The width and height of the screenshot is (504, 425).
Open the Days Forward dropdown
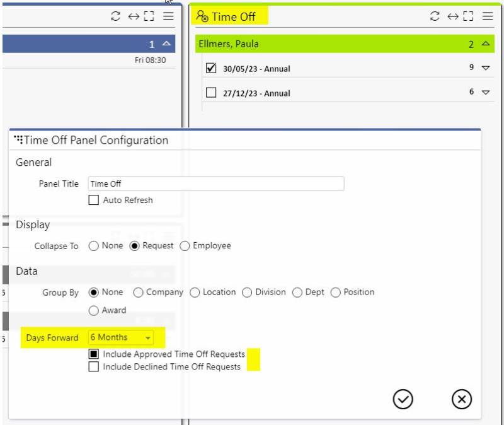point(121,338)
